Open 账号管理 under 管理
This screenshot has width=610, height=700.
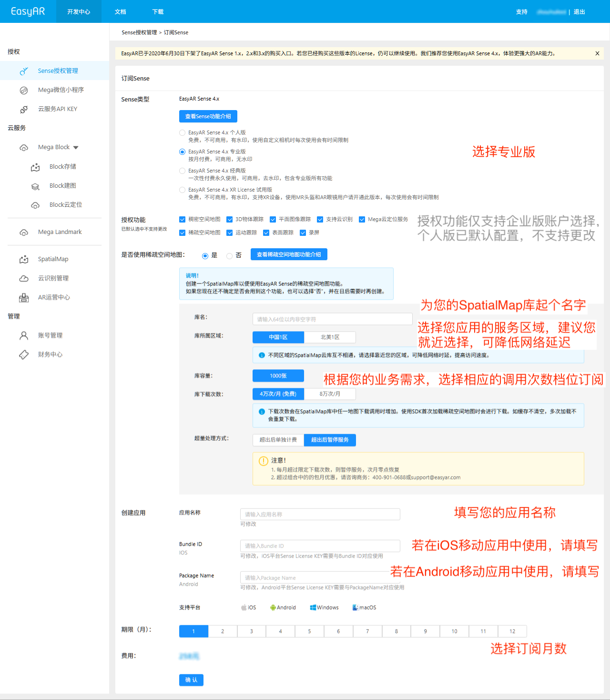pyautogui.click(x=50, y=335)
